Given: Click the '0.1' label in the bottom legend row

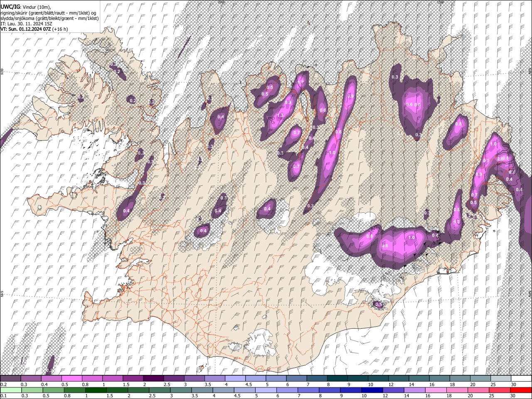Looking at the screenshot, I should click(x=3, y=396).
